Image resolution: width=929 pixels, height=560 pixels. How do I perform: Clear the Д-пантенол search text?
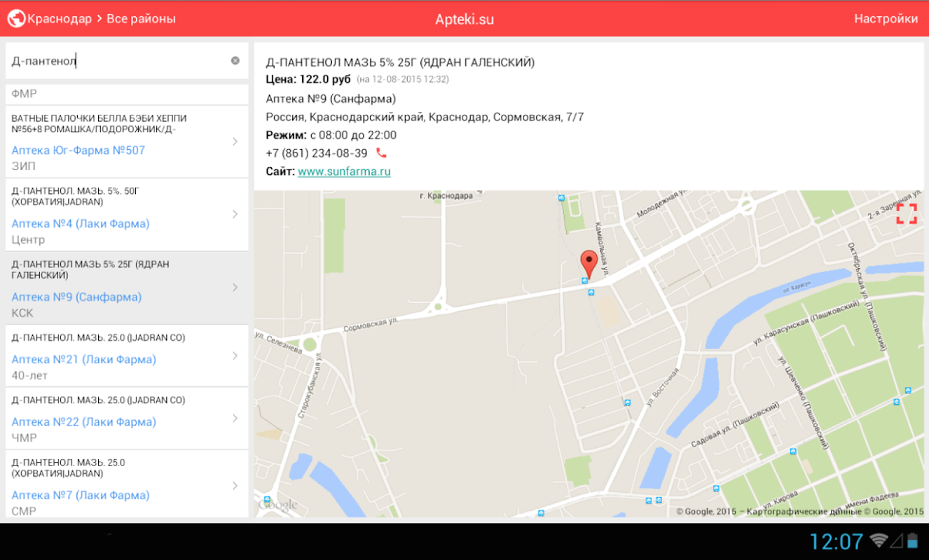click(x=235, y=61)
